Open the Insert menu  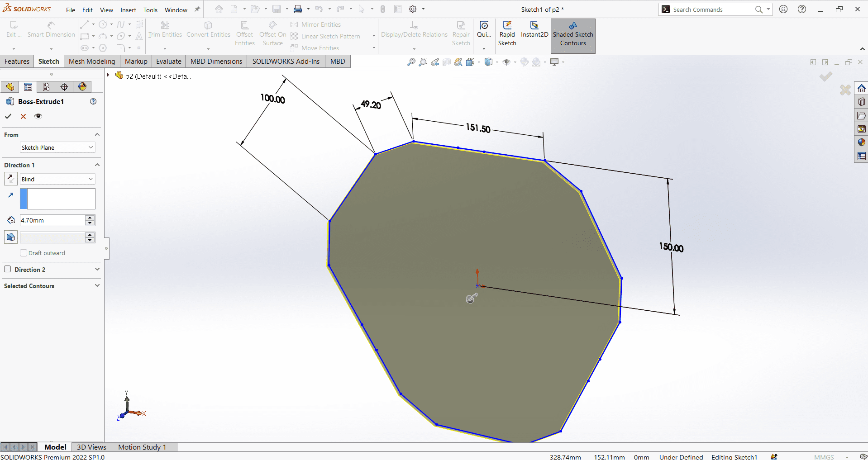coord(128,10)
